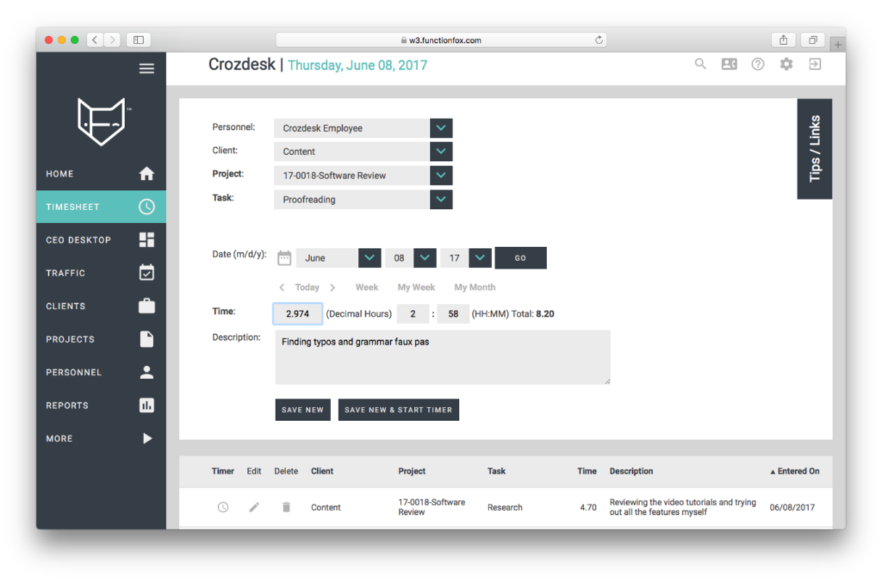Show all tabs button in Safari
This screenshot has width=882, height=588.
(812, 40)
